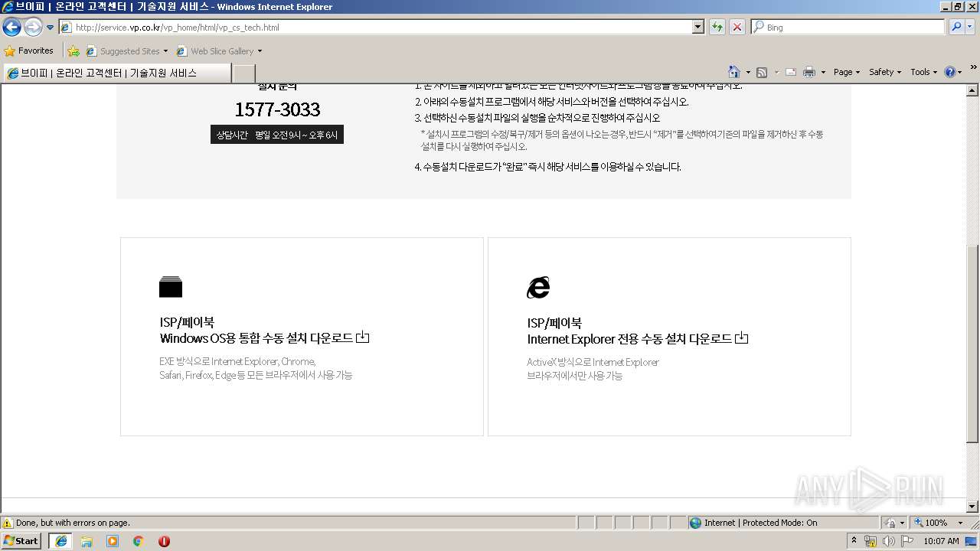980x551 pixels.
Task: Open Windows Explorer folder taskbar icon
Action: (87, 541)
